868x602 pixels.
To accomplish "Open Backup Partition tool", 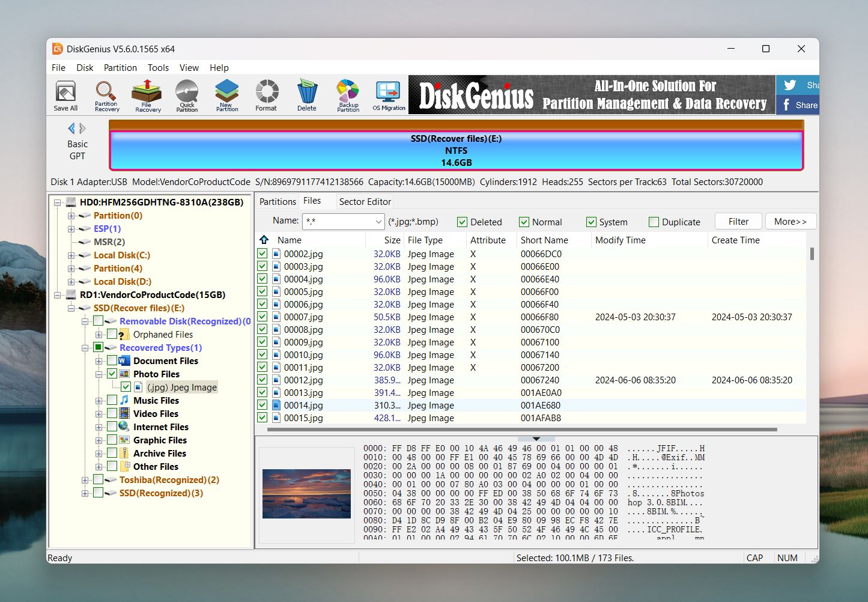I will (x=348, y=96).
